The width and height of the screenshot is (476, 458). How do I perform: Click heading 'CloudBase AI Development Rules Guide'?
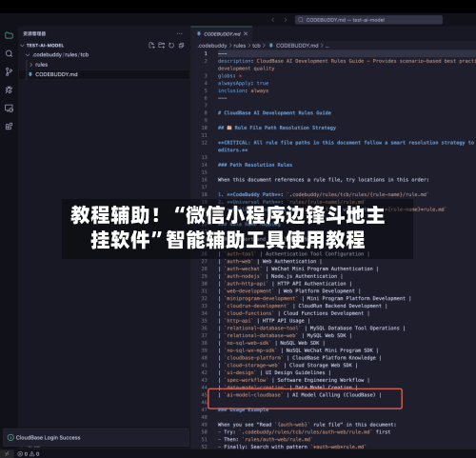click(x=274, y=112)
